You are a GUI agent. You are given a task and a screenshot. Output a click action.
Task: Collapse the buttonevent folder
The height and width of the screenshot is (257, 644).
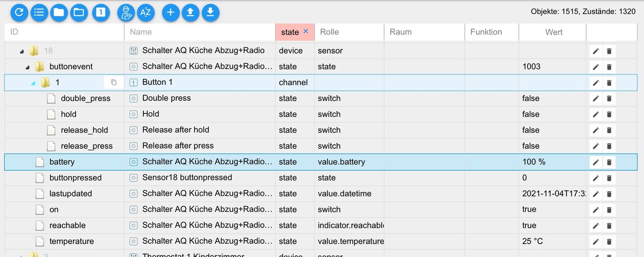click(27, 67)
